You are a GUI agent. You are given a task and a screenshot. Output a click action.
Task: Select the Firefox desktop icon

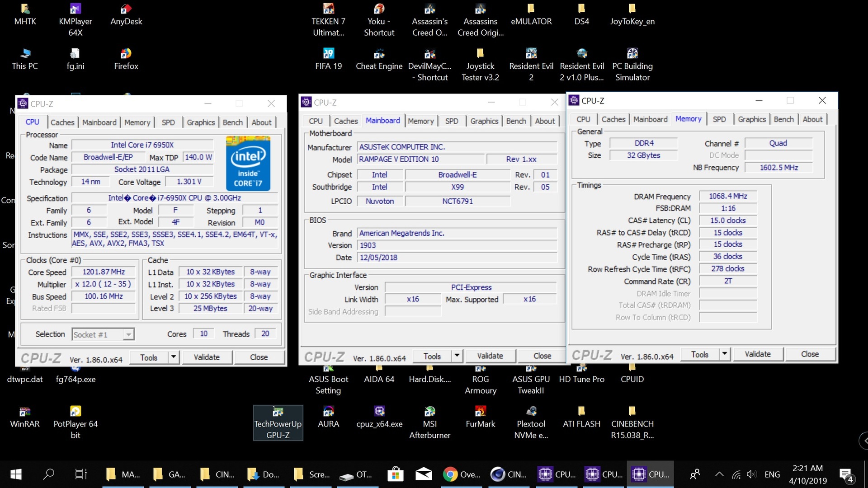click(126, 60)
